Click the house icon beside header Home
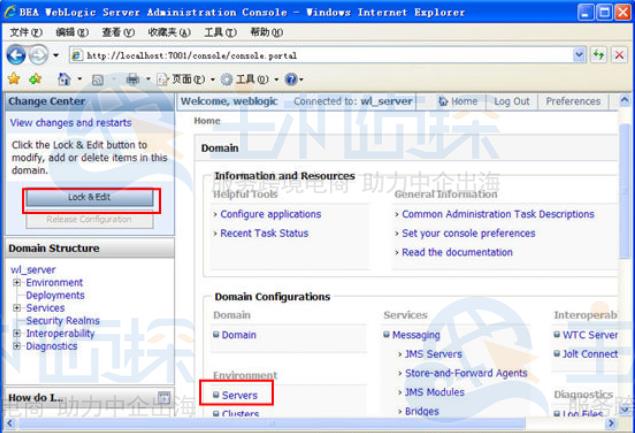Viewport: 635px width, 433px height. tap(443, 101)
